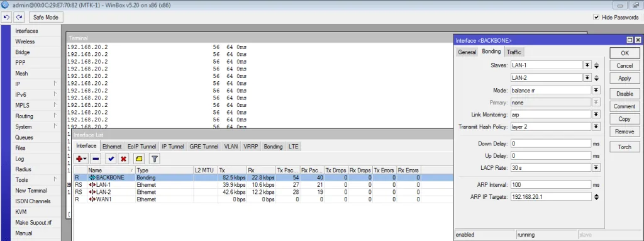Switch to EoIP Tunnel tab
This screenshot has width=644, height=241.
coord(142,147)
